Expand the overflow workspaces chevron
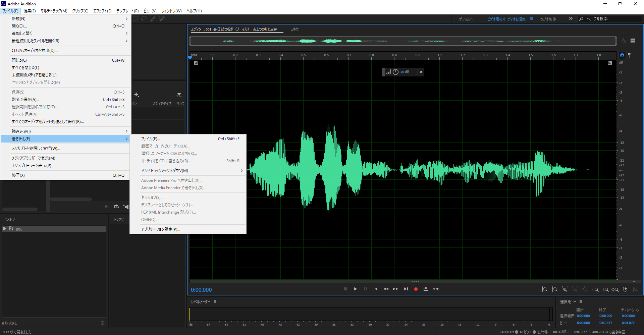This screenshot has width=644, height=335. point(571,19)
